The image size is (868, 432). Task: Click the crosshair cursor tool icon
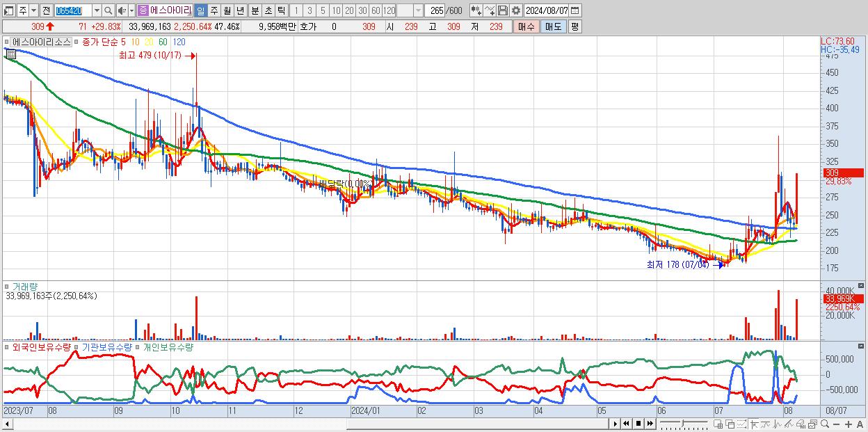point(754,424)
